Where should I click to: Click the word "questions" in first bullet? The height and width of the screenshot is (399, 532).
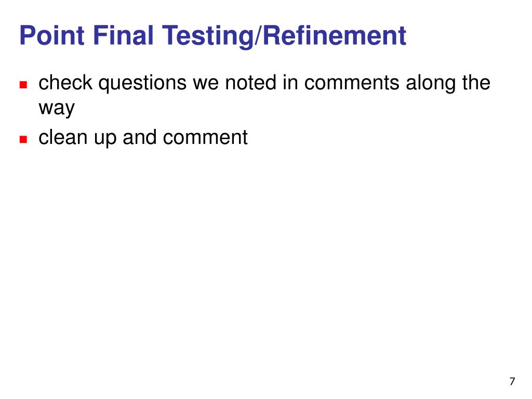coord(142,84)
